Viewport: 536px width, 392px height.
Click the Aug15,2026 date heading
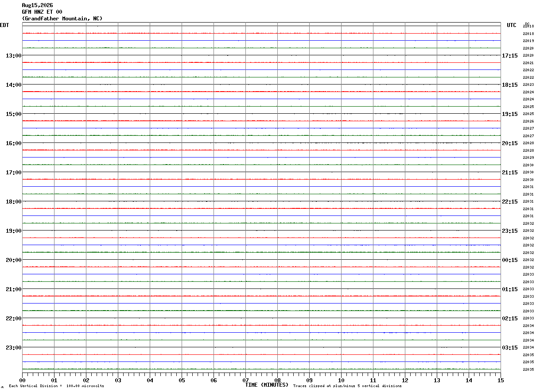(x=37, y=5)
